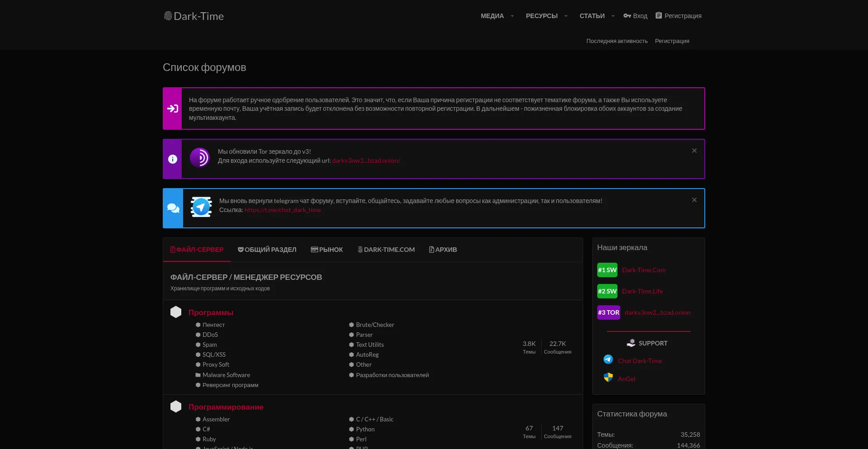Open the Chat Dark-Time support link
The width and height of the screenshot is (868, 449).
point(640,361)
